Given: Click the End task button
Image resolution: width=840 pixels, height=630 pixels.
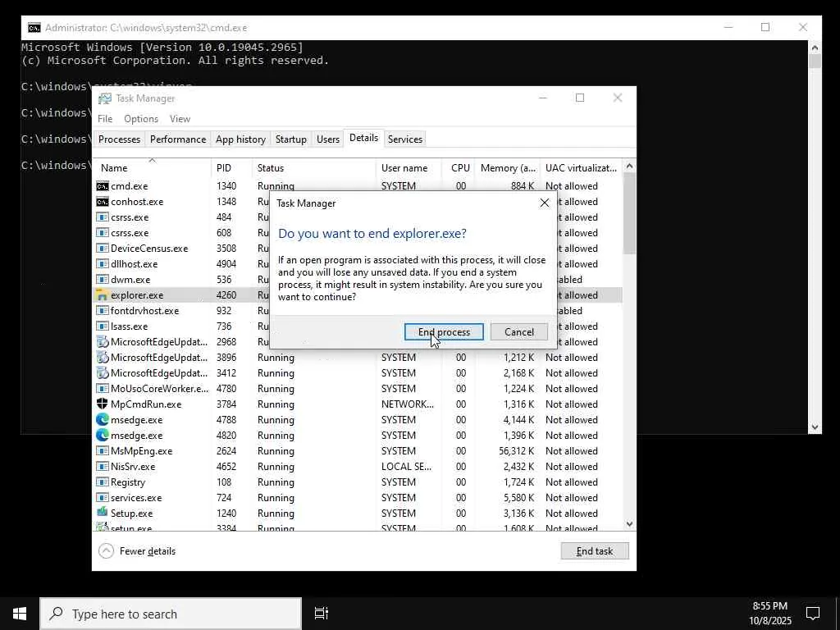Looking at the screenshot, I should [x=595, y=550].
